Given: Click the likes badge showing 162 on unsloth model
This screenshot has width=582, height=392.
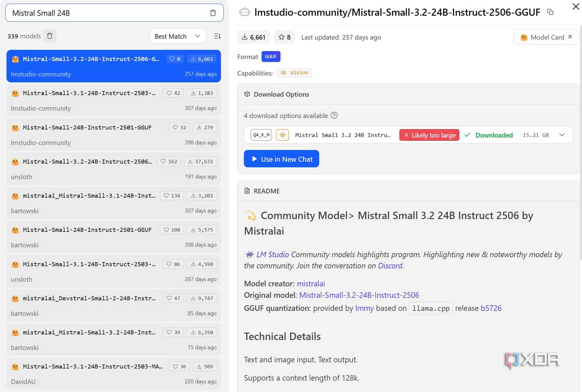Looking at the screenshot, I should 169,162.
